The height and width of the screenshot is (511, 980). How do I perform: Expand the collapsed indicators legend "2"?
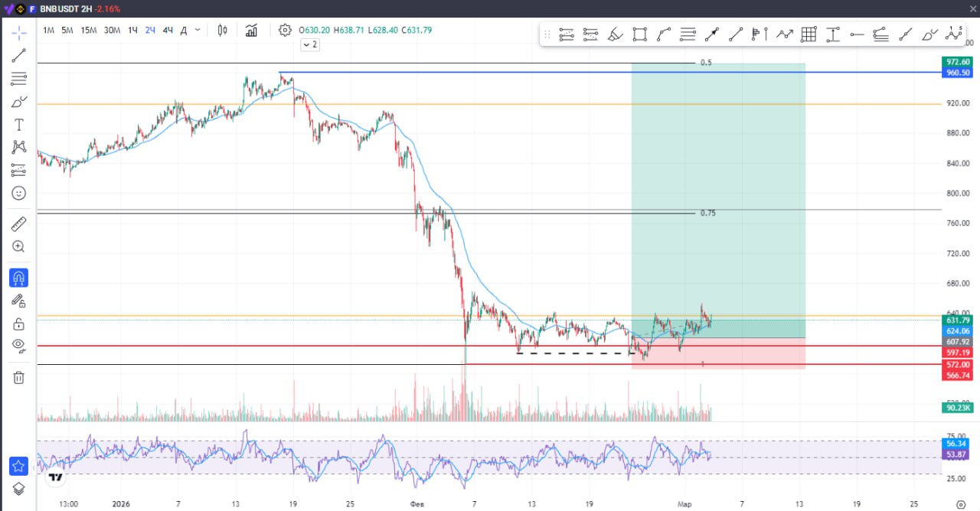coord(309,45)
